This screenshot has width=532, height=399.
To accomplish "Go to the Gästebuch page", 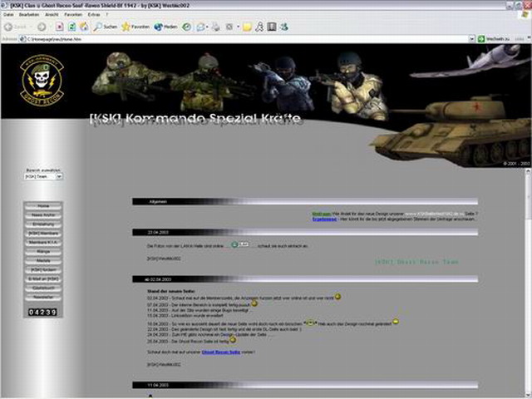I will coord(43,288).
